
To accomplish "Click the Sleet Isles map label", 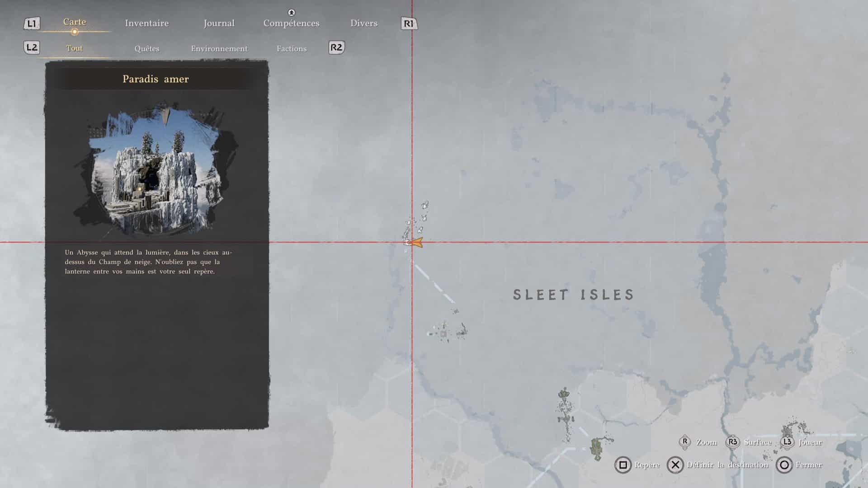I will [573, 295].
